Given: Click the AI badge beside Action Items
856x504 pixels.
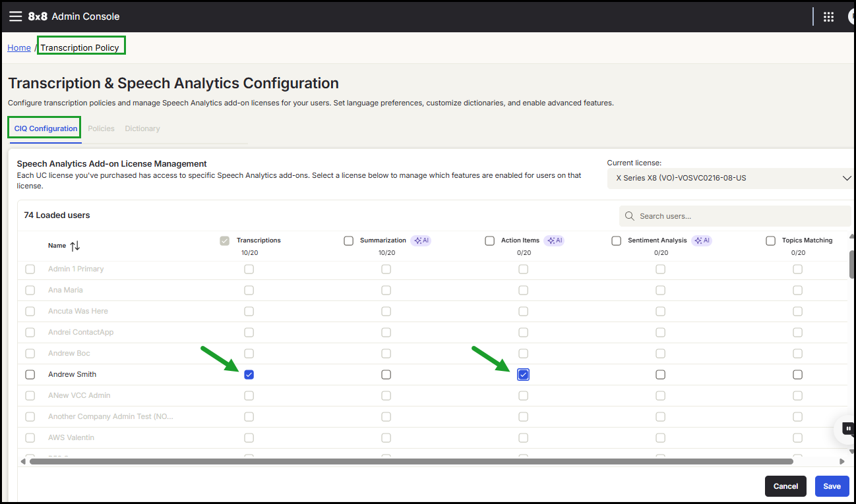Looking at the screenshot, I should [554, 240].
